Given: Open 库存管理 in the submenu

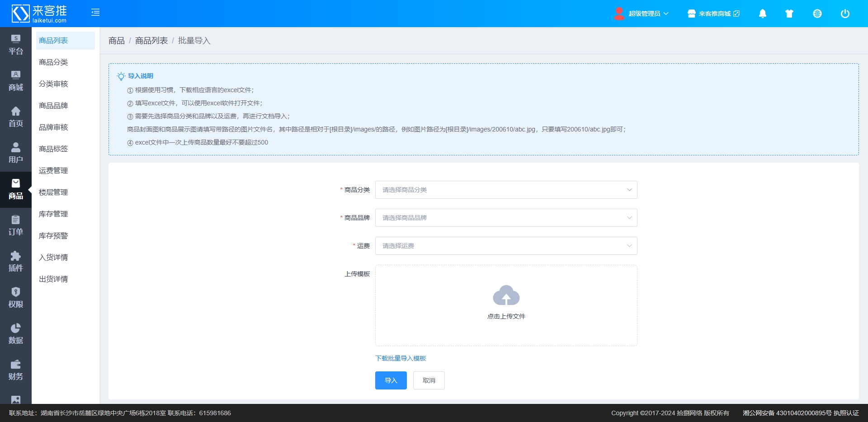Looking at the screenshot, I should pos(53,214).
